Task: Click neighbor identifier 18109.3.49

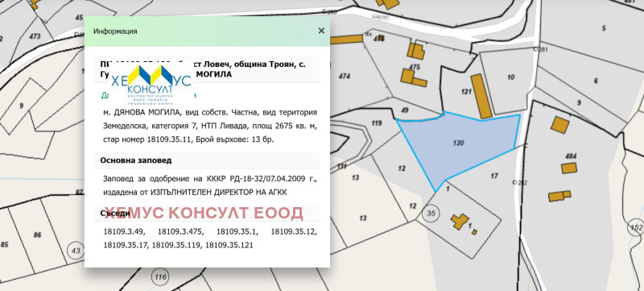Action: [x=124, y=232]
